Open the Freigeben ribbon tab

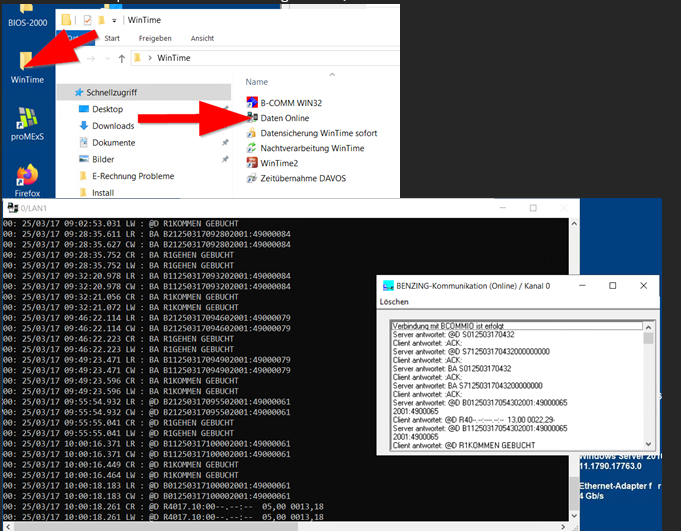155,38
